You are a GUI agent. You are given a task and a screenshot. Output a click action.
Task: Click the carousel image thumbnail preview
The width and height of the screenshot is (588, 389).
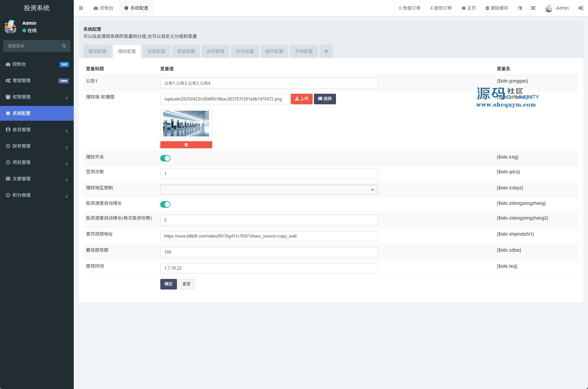(x=186, y=124)
